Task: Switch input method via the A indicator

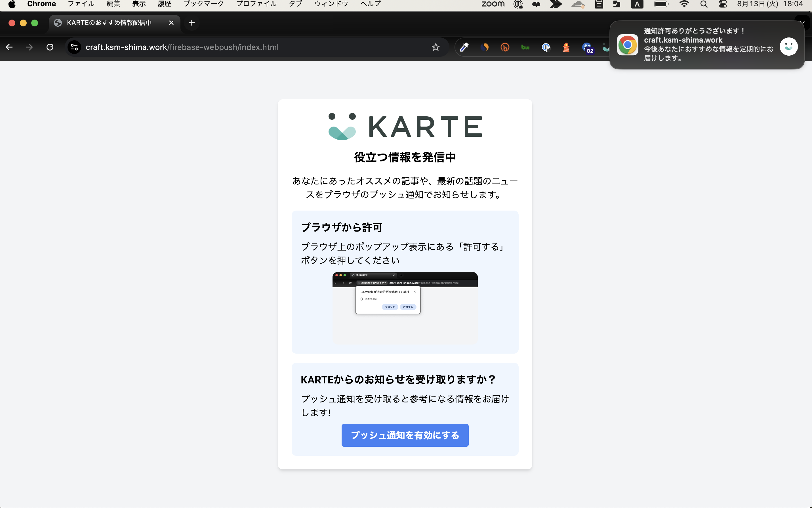Action: (x=637, y=4)
